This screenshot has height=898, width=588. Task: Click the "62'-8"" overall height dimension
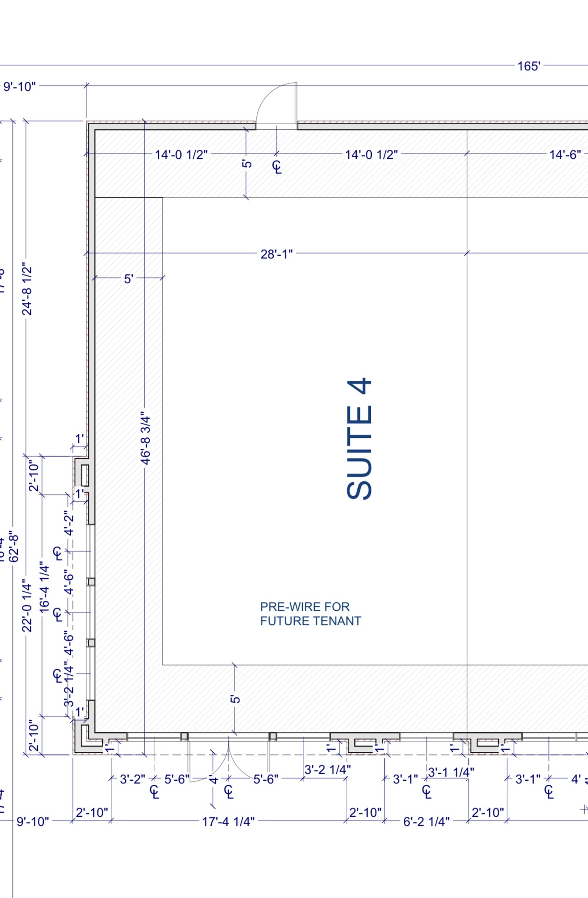pos(15,546)
